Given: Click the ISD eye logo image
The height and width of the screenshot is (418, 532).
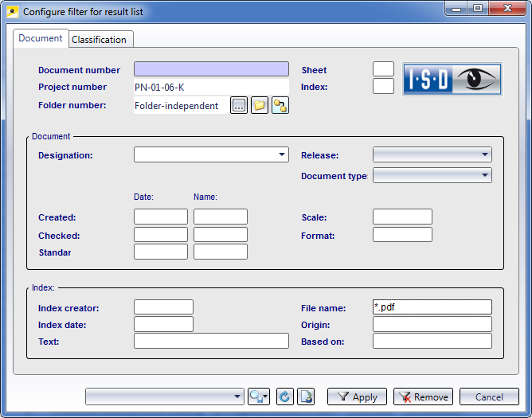Looking at the screenshot, I should point(452,79).
